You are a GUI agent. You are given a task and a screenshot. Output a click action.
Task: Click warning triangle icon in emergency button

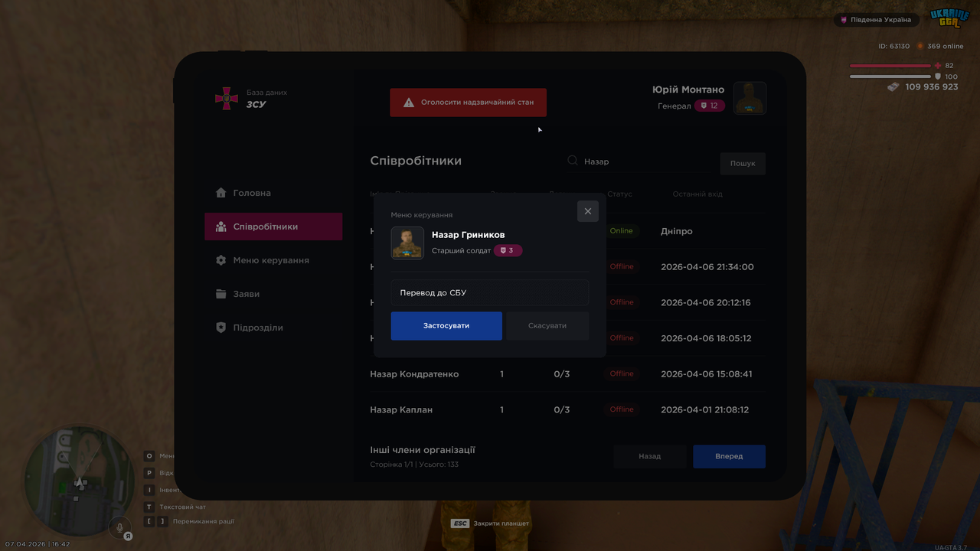tap(409, 102)
